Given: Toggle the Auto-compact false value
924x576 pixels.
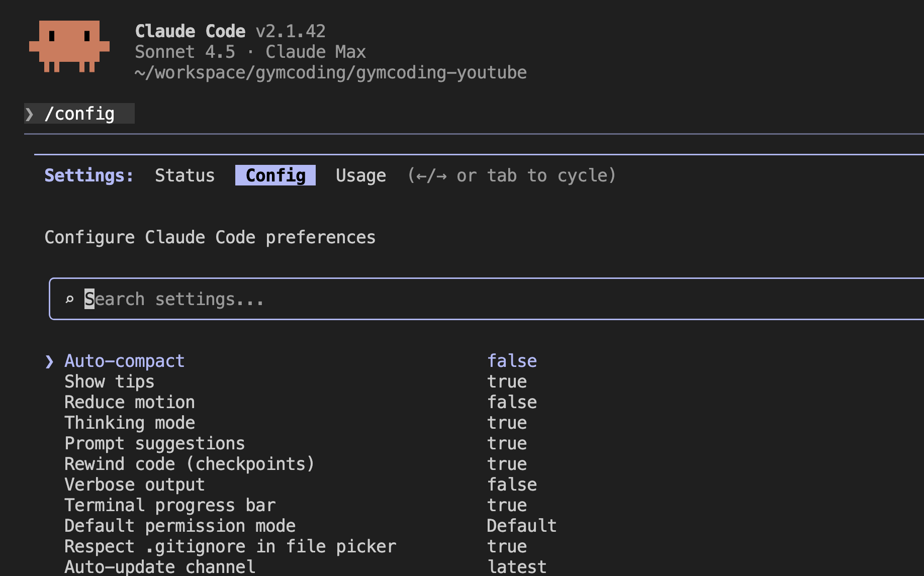Looking at the screenshot, I should (x=512, y=361).
